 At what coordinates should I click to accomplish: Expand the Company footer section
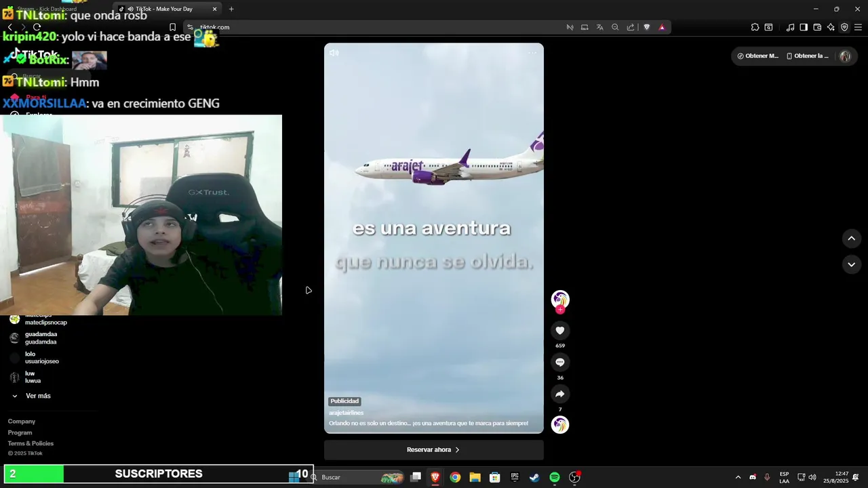[22, 422]
